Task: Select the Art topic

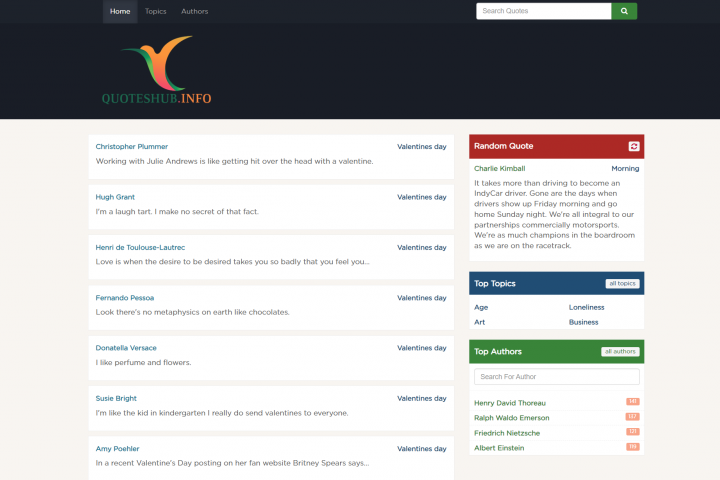Action: 479,322
